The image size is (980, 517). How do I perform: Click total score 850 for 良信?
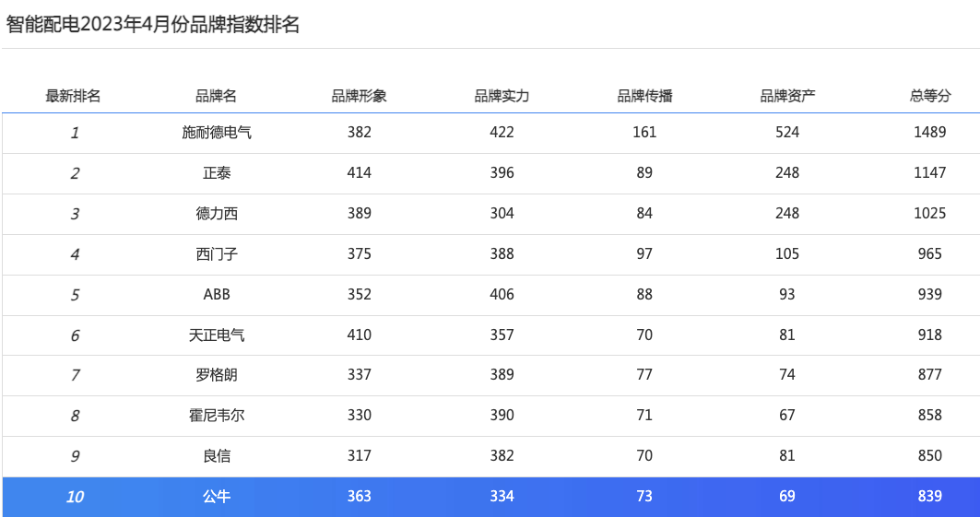click(930, 456)
